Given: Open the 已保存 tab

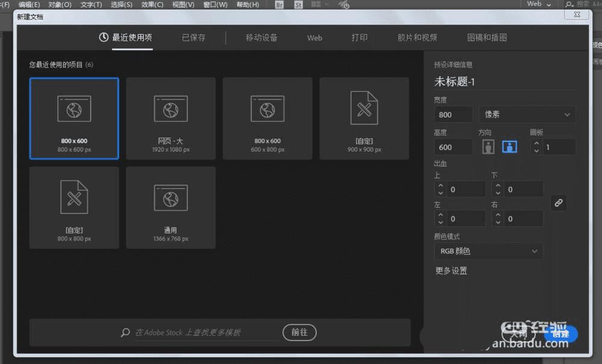Looking at the screenshot, I should coord(193,37).
